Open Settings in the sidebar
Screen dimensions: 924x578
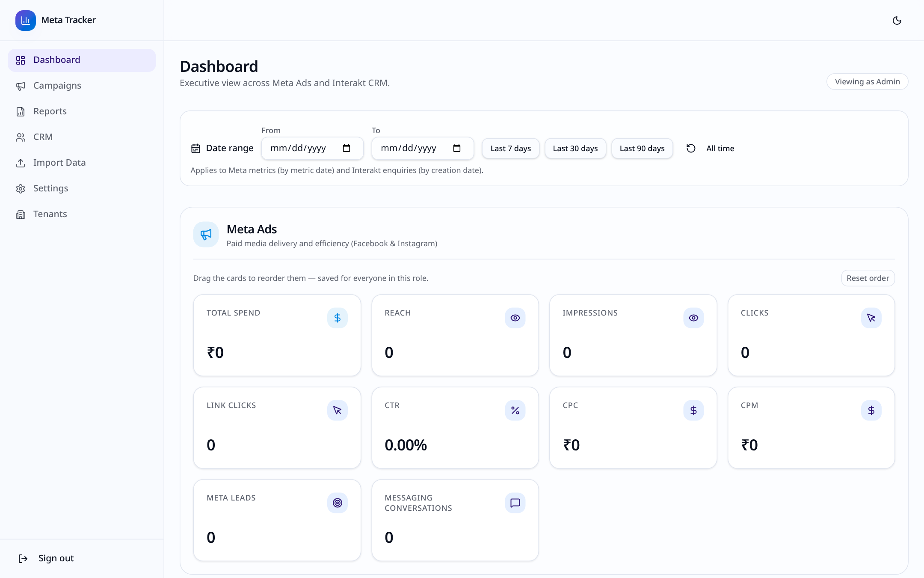(82, 188)
